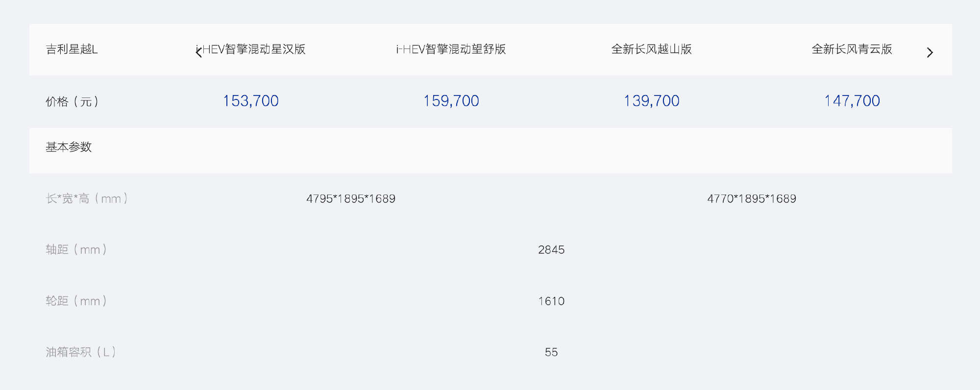Click the 147,700 price
Screen dimensions: 980x390
(x=852, y=101)
